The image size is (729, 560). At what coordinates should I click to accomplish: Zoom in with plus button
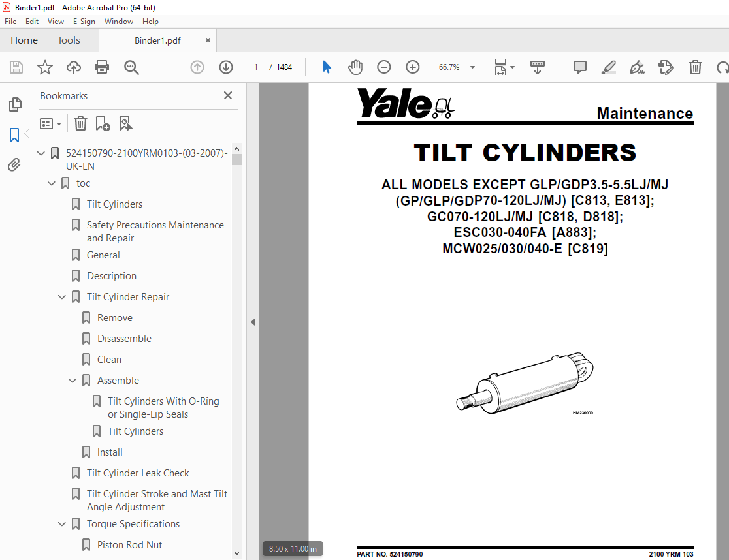[x=413, y=67]
